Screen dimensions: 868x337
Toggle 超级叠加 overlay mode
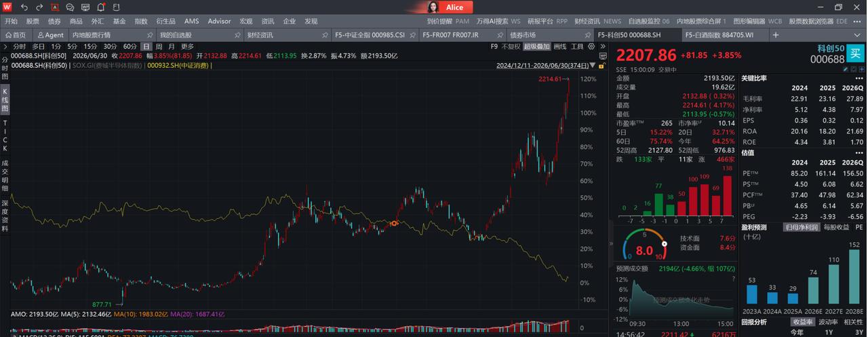pos(536,47)
